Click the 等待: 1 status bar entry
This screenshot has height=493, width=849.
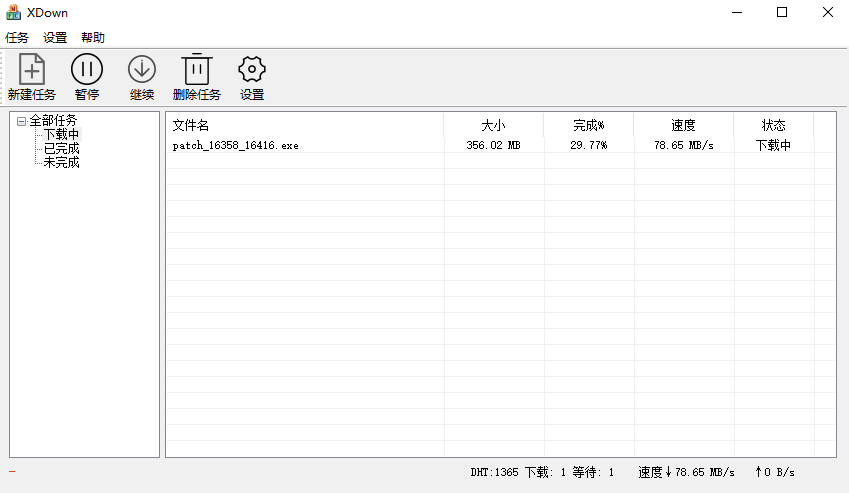(x=593, y=472)
